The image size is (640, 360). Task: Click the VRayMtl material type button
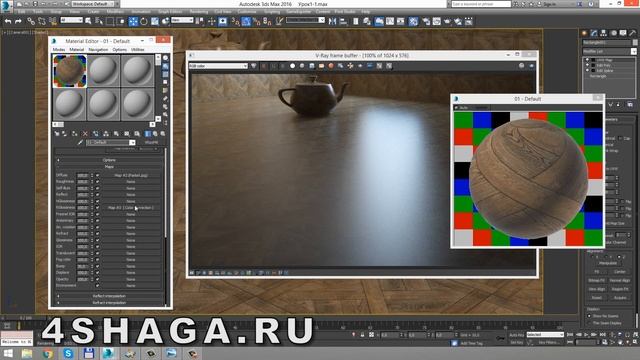tap(151, 142)
